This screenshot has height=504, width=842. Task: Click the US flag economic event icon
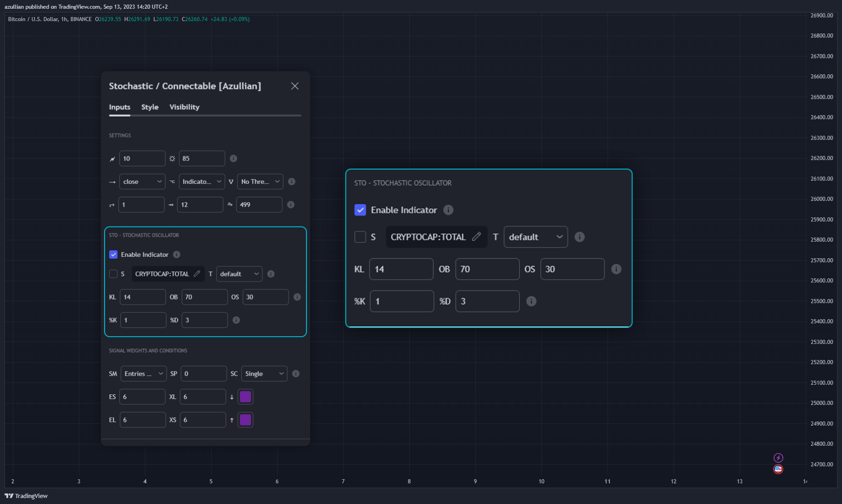coord(778,469)
